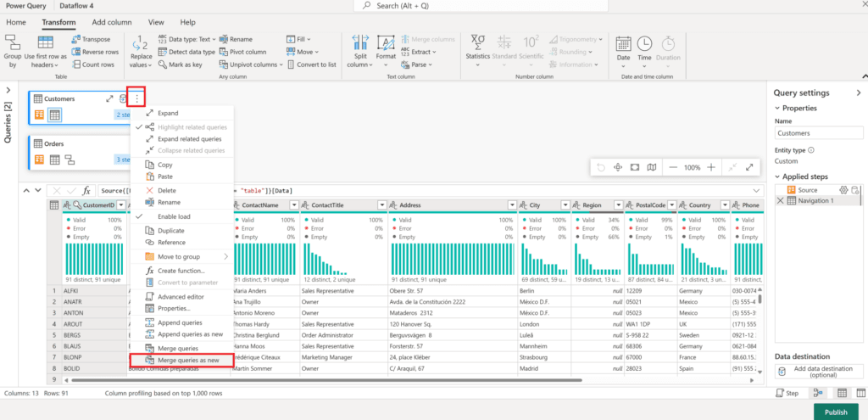Viewport: 868px width, 420px height.
Task: Open Source step settings gear
Action: [843, 190]
